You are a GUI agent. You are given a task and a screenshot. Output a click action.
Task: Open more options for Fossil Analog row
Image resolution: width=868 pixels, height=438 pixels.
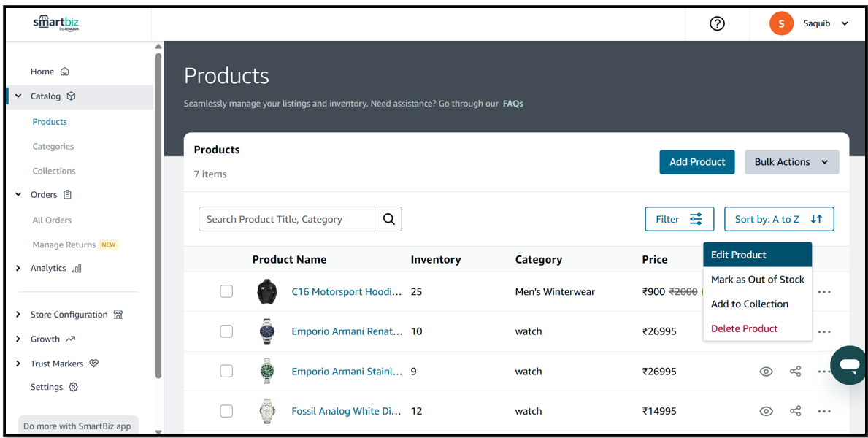824,412
